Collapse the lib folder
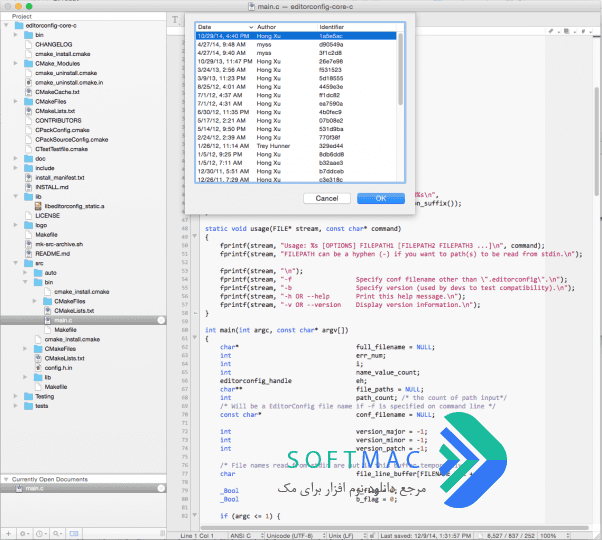602x540 pixels. tap(16, 197)
